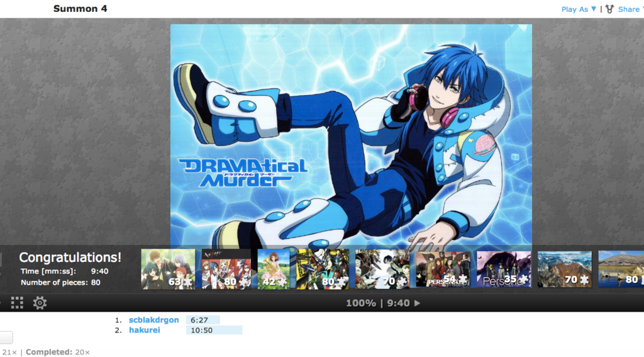Open the puzzle grid pieces icon

(x=17, y=303)
